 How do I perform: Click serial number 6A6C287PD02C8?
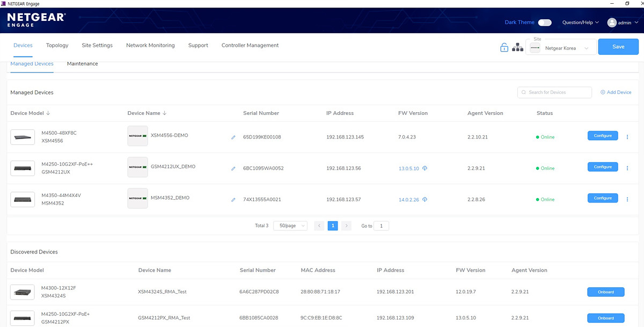click(x=259, y=292)
